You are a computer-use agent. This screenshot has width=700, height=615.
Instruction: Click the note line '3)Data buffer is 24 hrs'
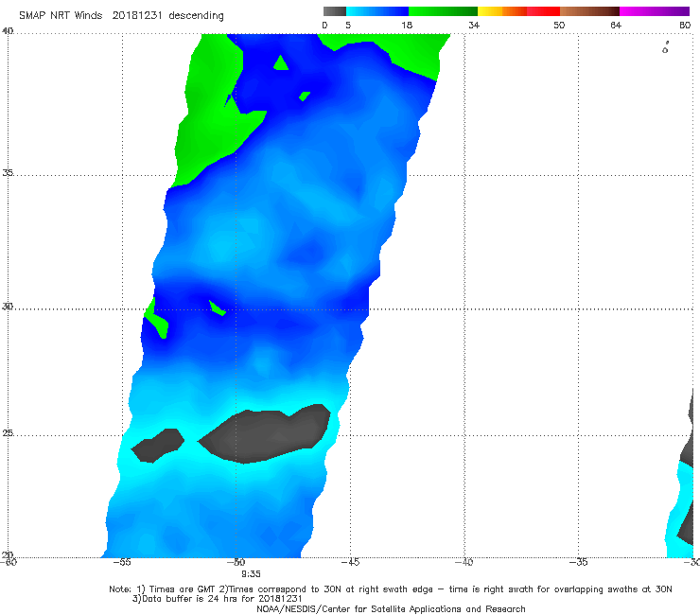pyautogui.click(x=218, y=599)
